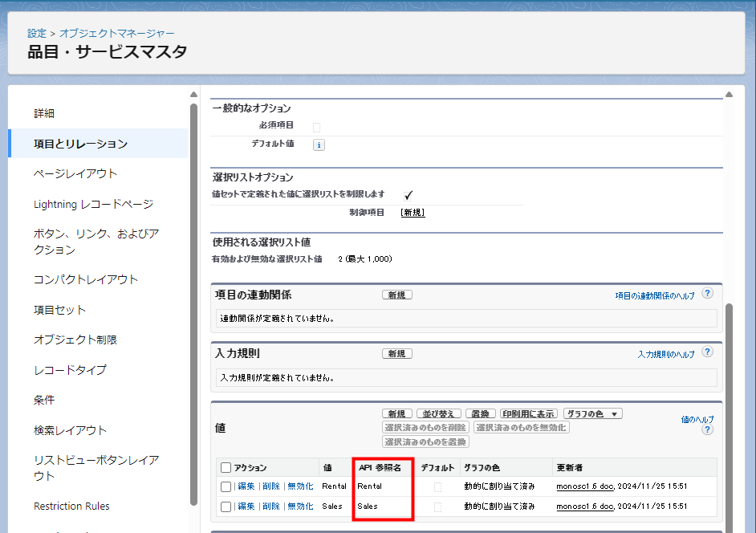Screen dimensions: 756x533
Task: Toggle the select-all checkbox beside アクション
Action: (x=226, y=467)
